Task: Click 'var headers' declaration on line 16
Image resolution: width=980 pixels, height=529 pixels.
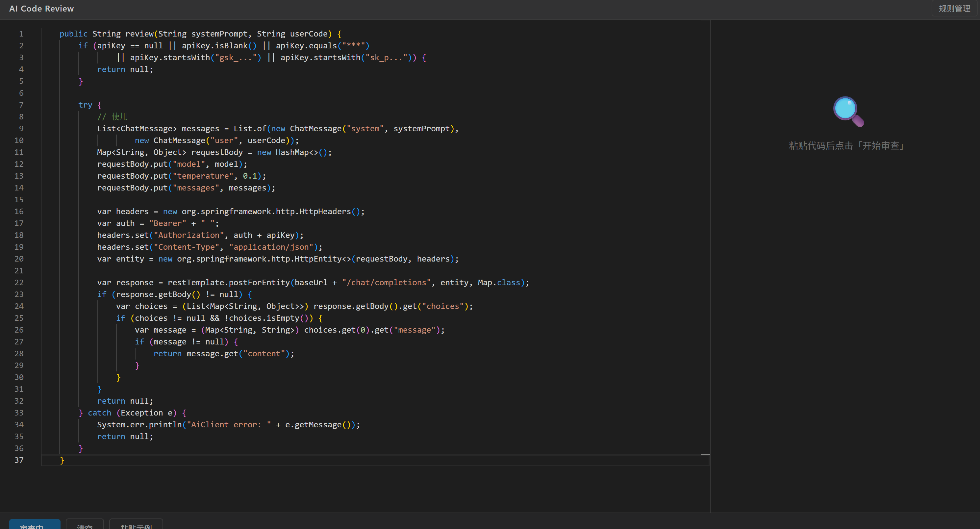Action: 123,212
